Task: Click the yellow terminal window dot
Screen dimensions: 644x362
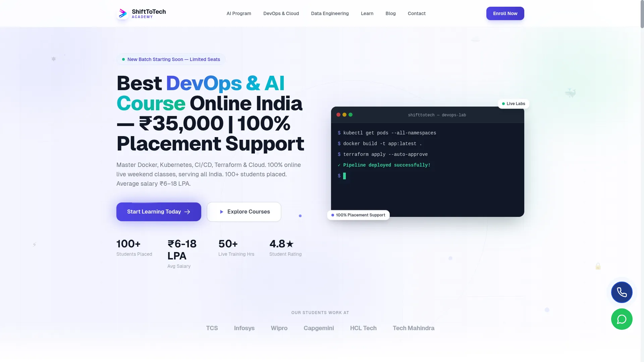Action: click(344, 115)
